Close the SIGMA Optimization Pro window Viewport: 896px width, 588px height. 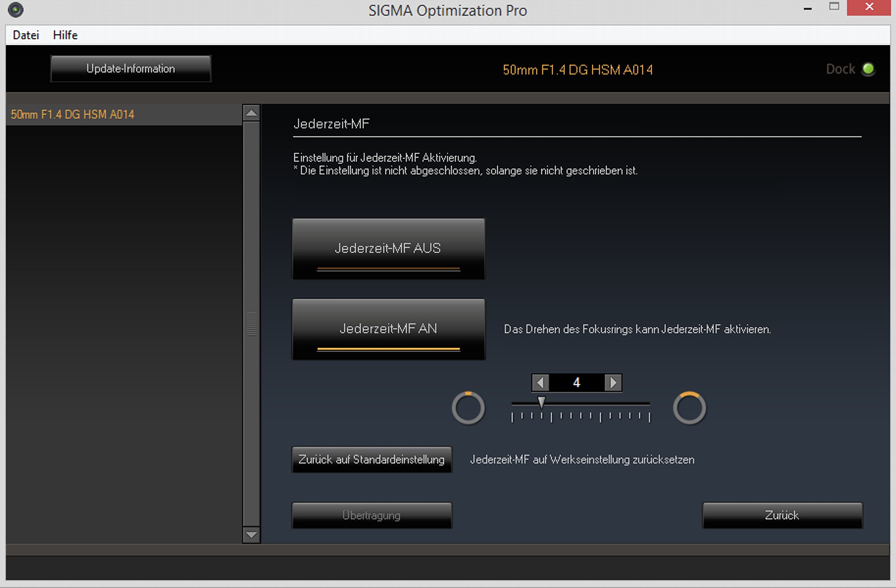[869, 7]
